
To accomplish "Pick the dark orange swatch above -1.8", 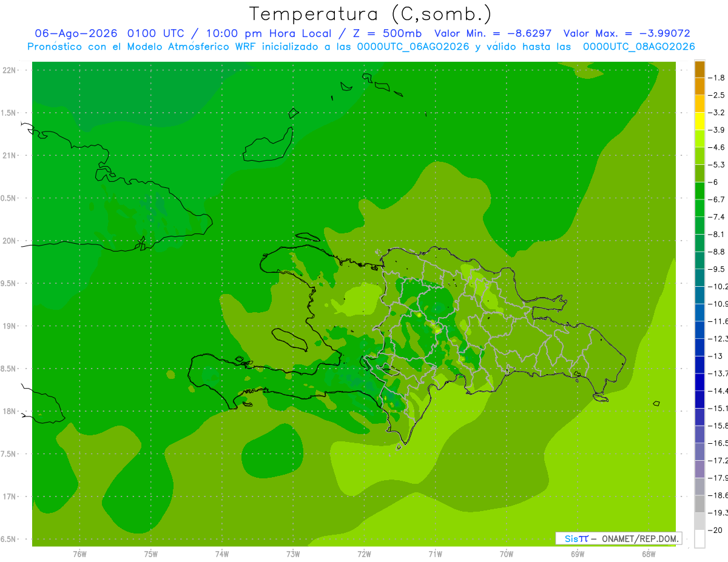I will pos(699,69).
